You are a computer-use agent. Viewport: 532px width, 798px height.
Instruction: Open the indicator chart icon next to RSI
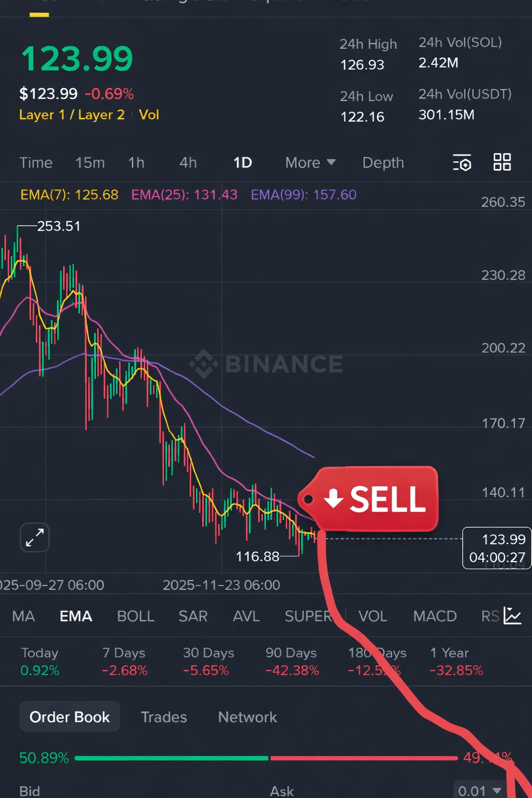pyautogui.click(x=512, y=616)
